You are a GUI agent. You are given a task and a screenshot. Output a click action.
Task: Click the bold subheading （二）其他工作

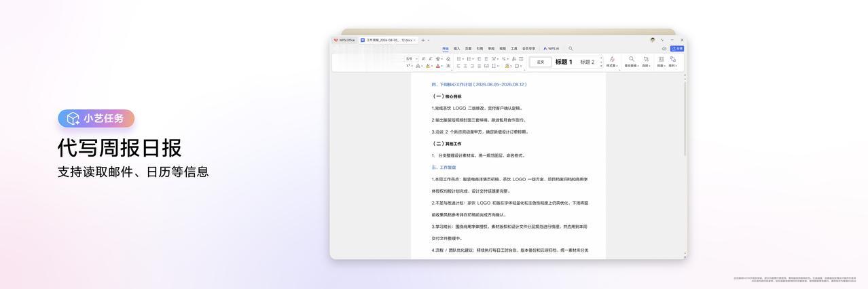[446, 144]
